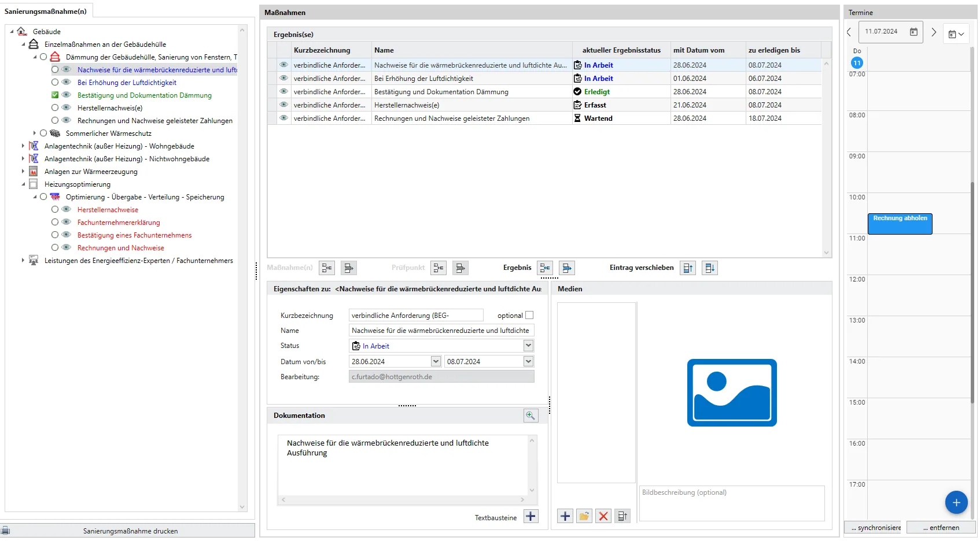Image resolution: width=980 pixels, height=541 pixels.
Task: Go to next day in Termine
Action: [933, 32]
